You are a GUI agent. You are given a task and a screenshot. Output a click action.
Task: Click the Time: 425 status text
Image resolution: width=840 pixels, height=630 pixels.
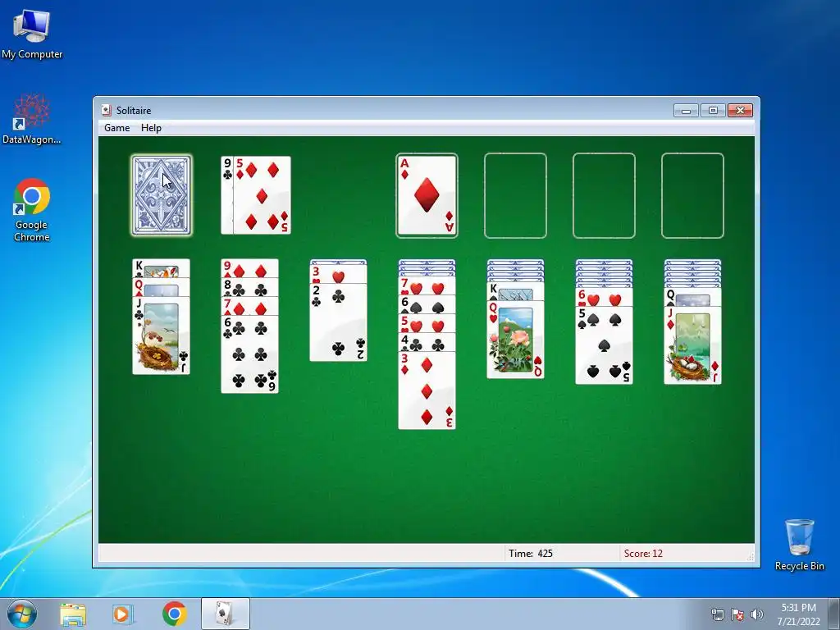pos(531,554)
